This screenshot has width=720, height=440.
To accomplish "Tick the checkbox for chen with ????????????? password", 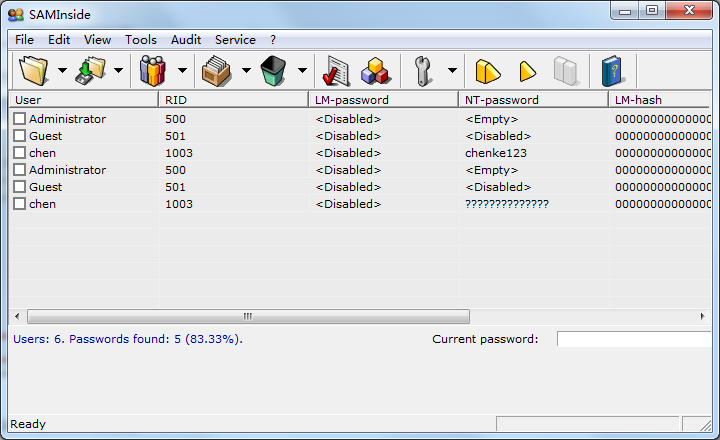I will 19,203.
